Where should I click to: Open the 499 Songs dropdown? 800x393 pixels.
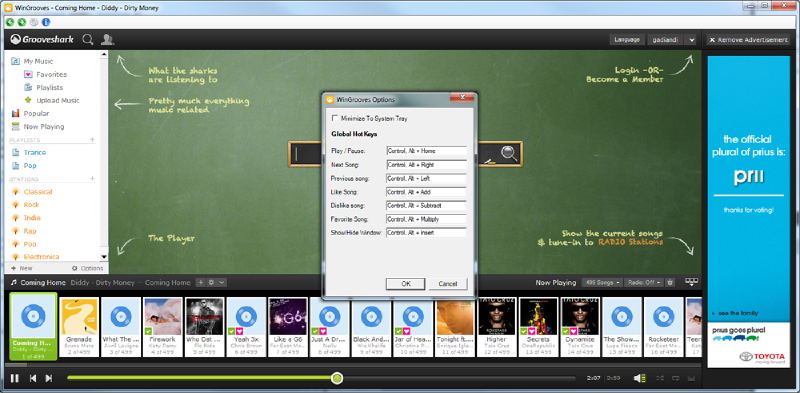click(x=603, y=282)
